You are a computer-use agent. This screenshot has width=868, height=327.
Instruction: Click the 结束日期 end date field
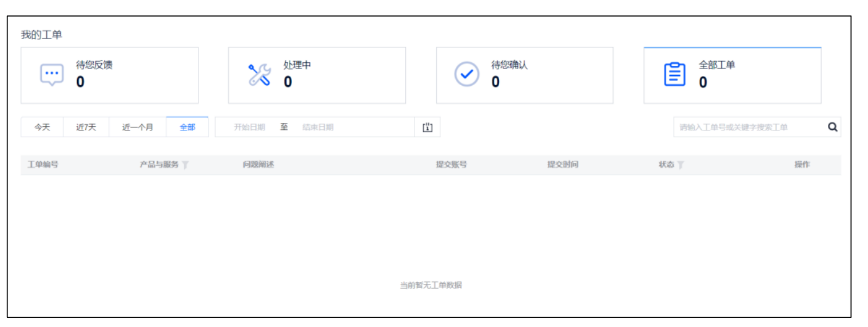(x=318, y=127)
